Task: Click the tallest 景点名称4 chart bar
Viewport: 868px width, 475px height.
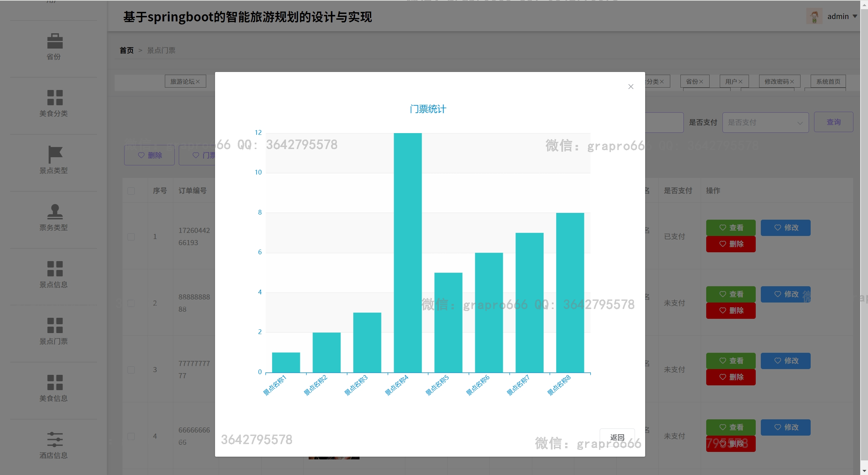Action: [x=407, y=253]
